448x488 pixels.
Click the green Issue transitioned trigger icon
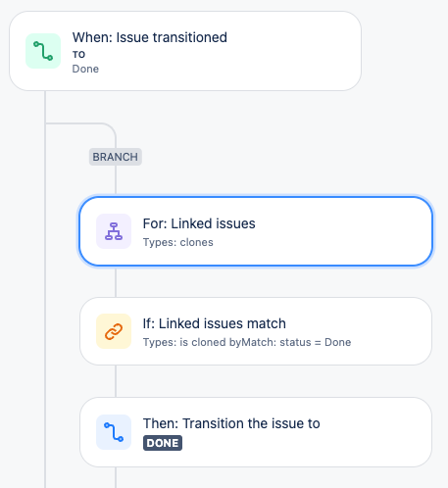pos(43,51)
